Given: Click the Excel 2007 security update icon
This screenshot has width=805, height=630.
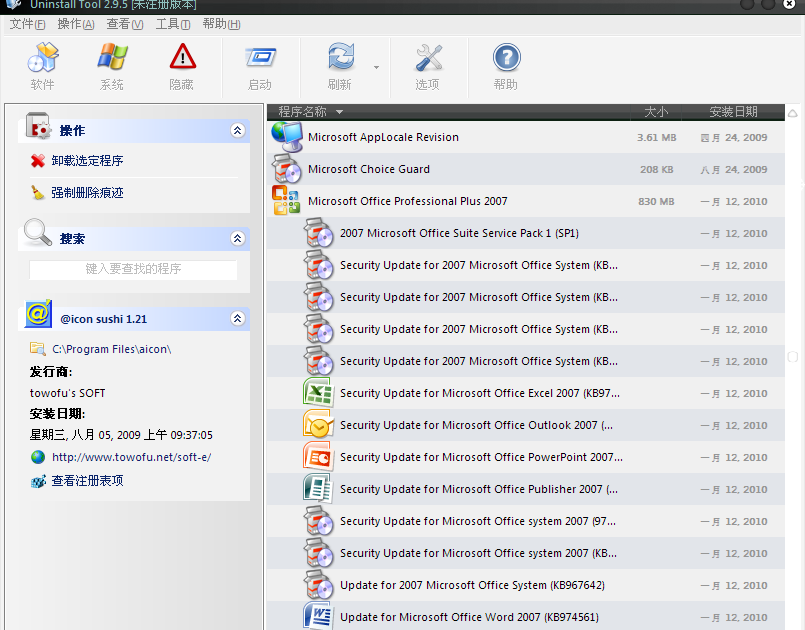Looking at the screenshot, I should coord(318,393).
